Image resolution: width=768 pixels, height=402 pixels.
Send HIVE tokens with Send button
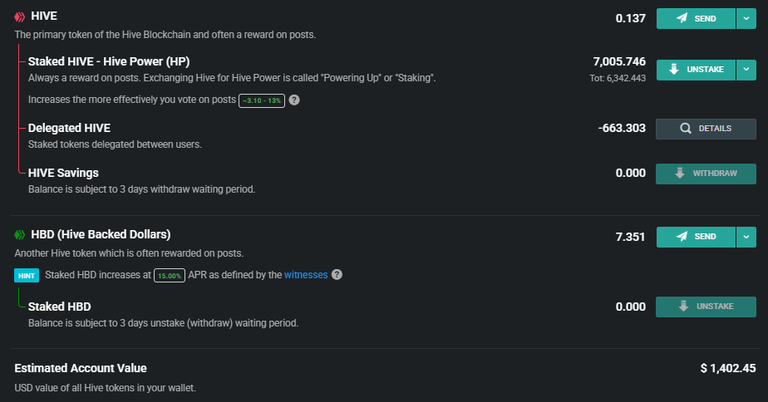(x=696, y=19)
